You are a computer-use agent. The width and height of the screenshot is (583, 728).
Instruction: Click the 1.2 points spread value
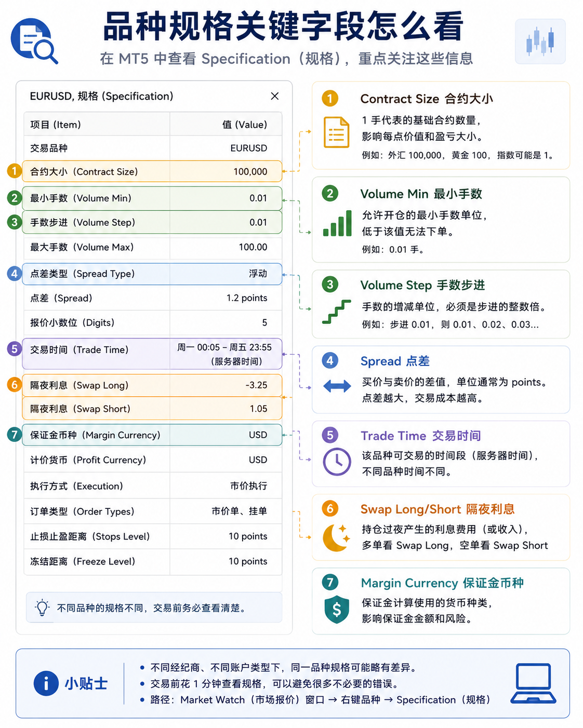point(247,298)
